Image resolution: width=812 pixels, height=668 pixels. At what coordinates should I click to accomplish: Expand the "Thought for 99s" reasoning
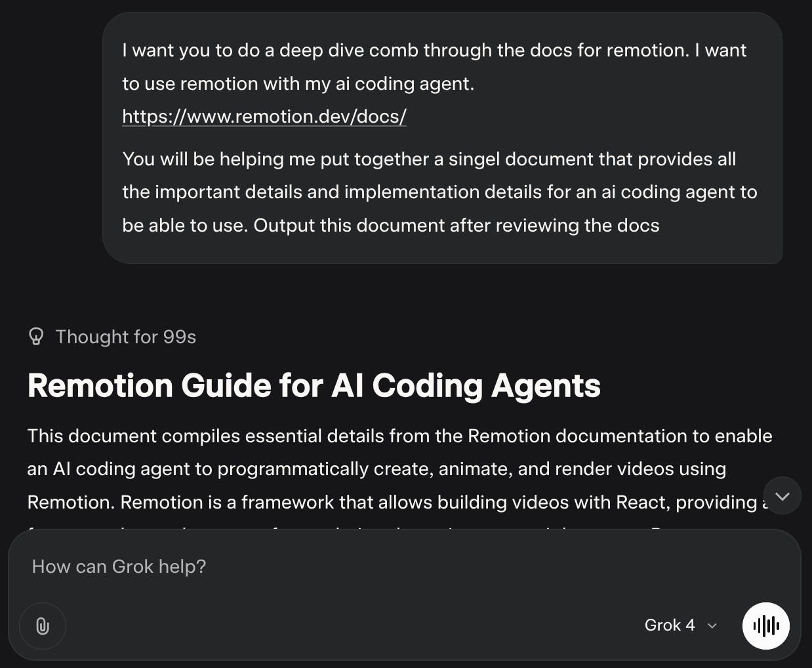tap(125, 337)
